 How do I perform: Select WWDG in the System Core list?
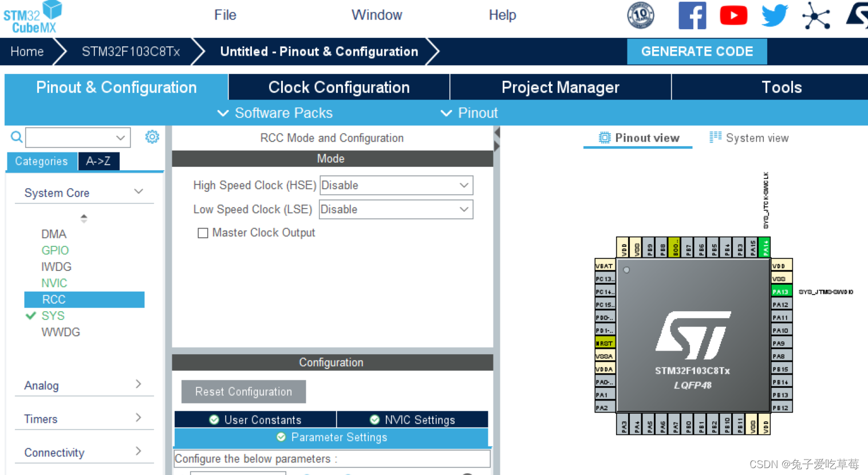61,332
